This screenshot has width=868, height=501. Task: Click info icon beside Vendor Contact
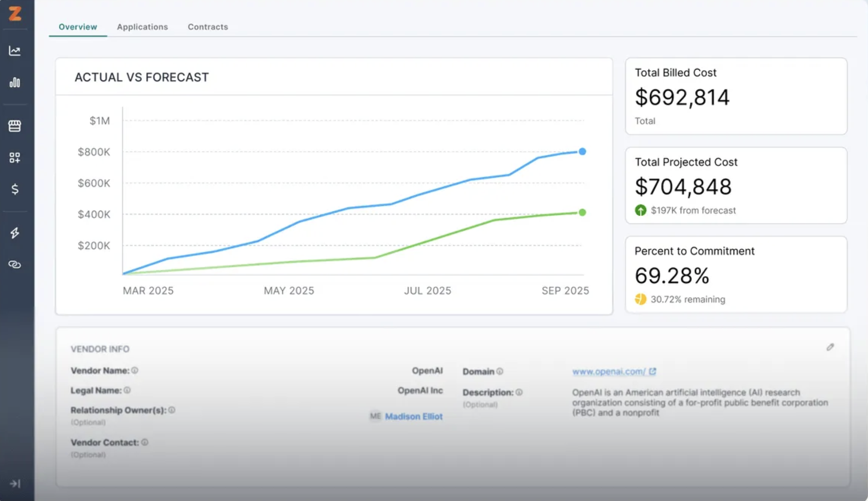[x=145, y=442]
